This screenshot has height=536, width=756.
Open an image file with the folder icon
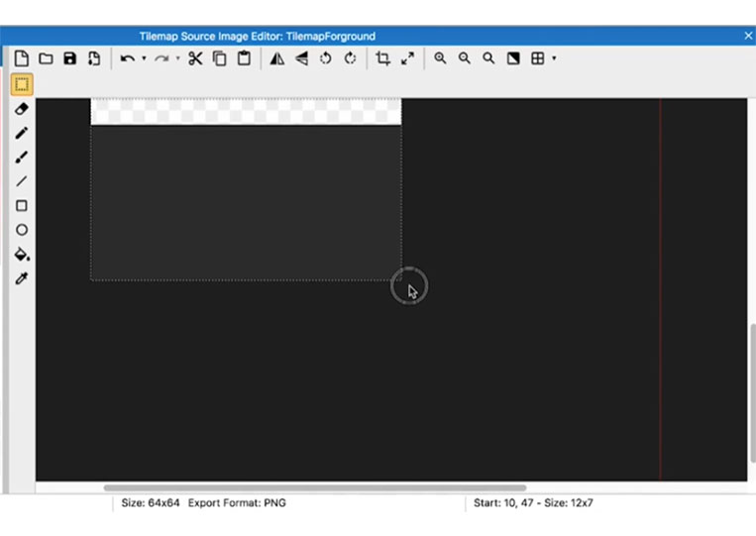pyautogui.click(x=46, y=58)
